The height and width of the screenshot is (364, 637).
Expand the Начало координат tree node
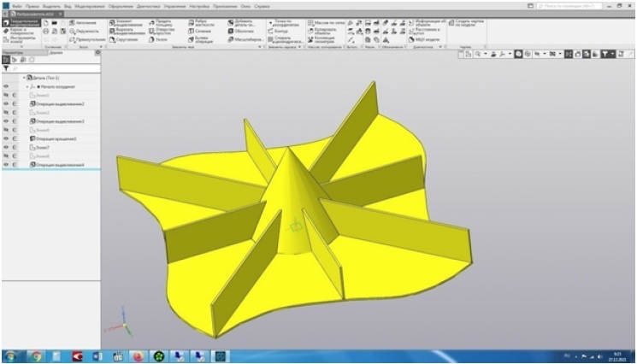pos(28,87)
